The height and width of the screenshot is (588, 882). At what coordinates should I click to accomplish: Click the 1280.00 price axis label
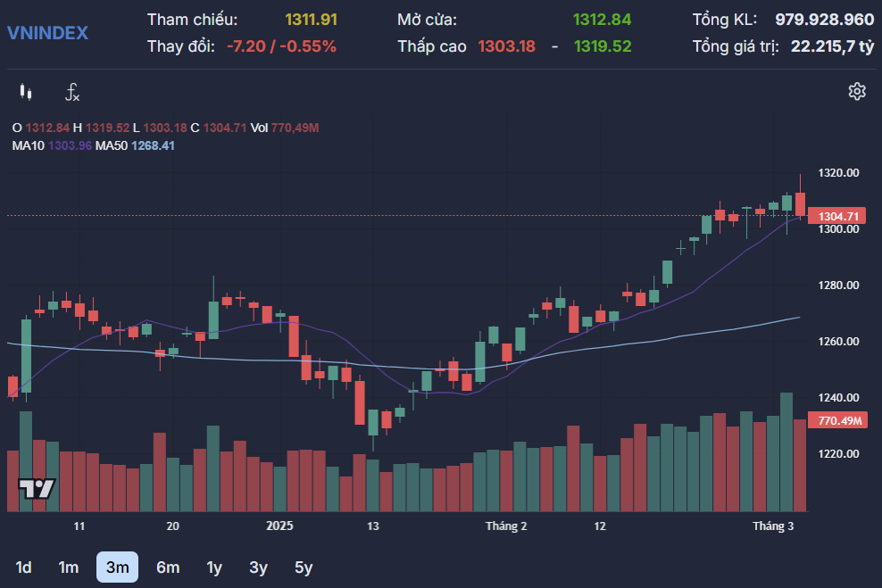(838, 285)
